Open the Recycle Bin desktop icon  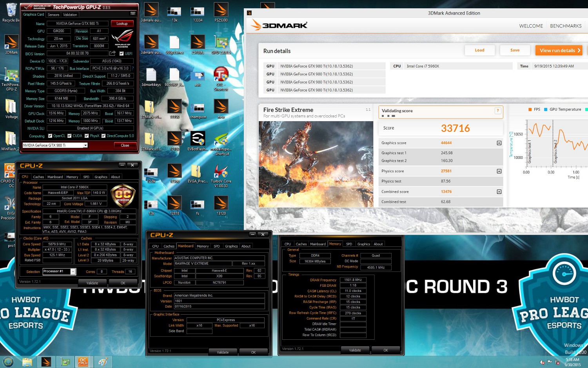pos(11,13)
